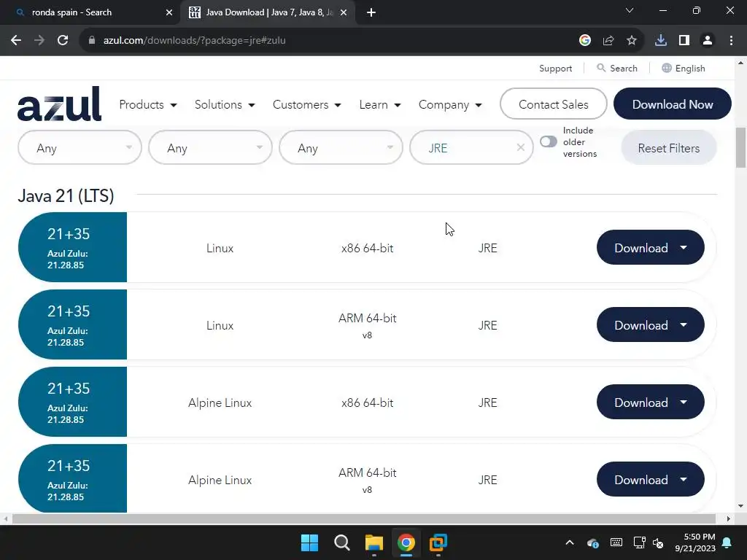This screenshot has height=560, width=747.
Task: Click the vertical page scrollbar thumb
Action: (741, 147)
